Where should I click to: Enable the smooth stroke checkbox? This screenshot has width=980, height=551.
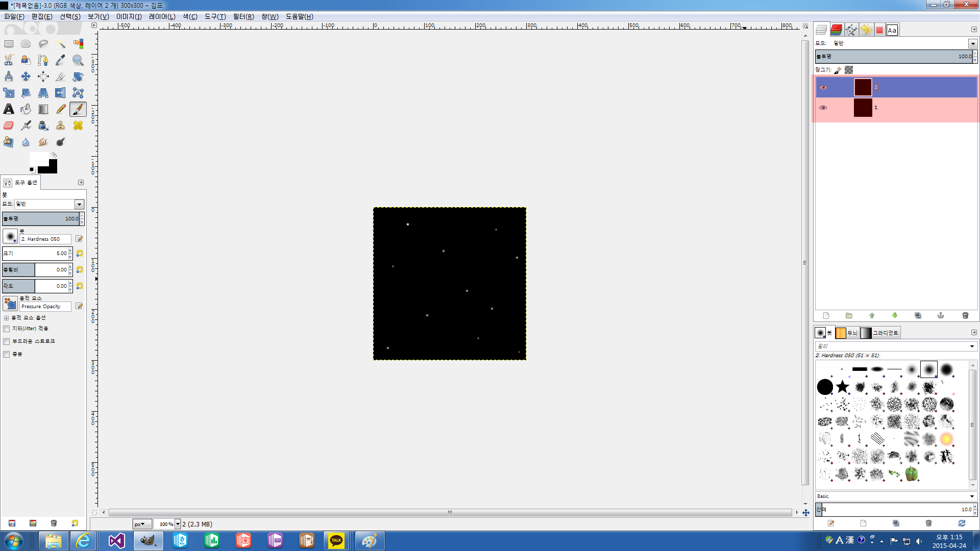(x=7, y=342)
